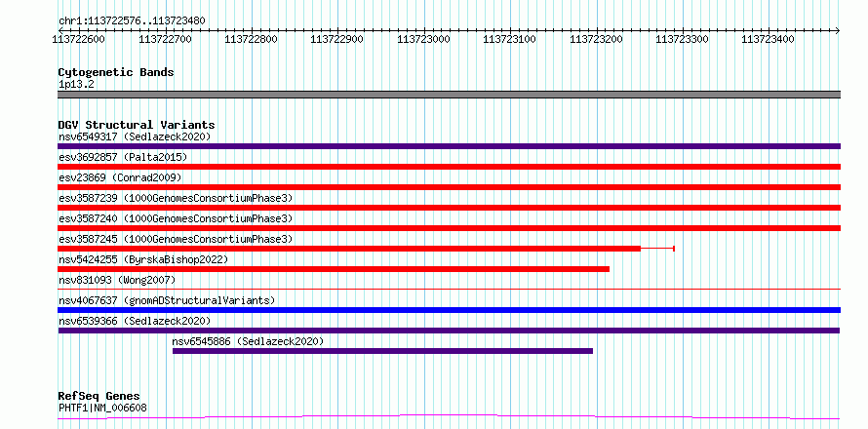Open variant label esv23869 (Conrad2009)
The image size is (868, 429).
pos(120,177)
